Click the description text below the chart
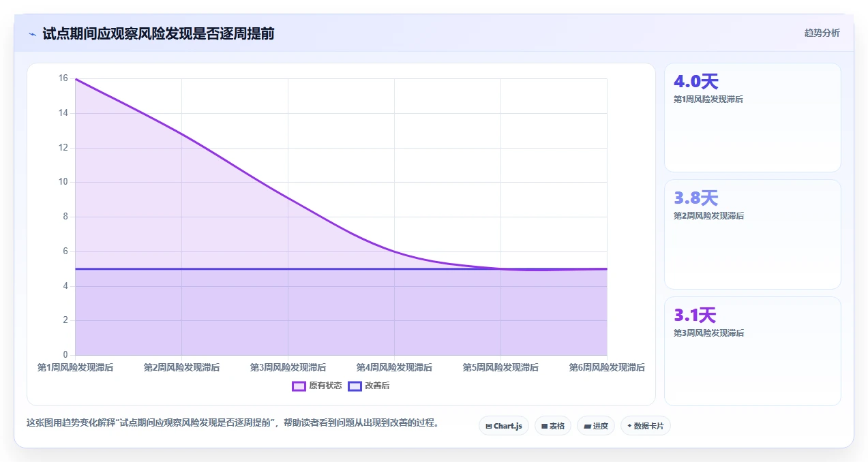868x462 pixels. [233, 422]
